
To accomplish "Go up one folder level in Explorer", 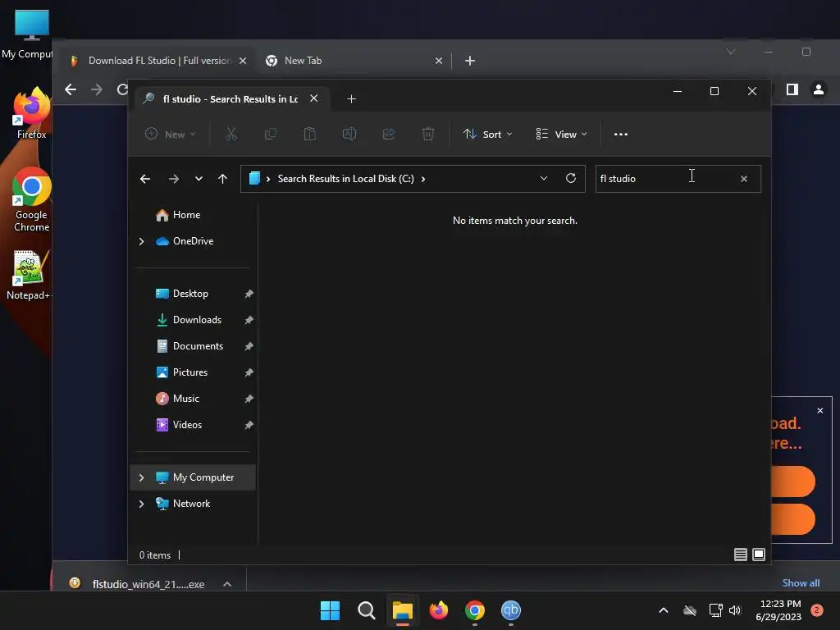I will [223, 179].
